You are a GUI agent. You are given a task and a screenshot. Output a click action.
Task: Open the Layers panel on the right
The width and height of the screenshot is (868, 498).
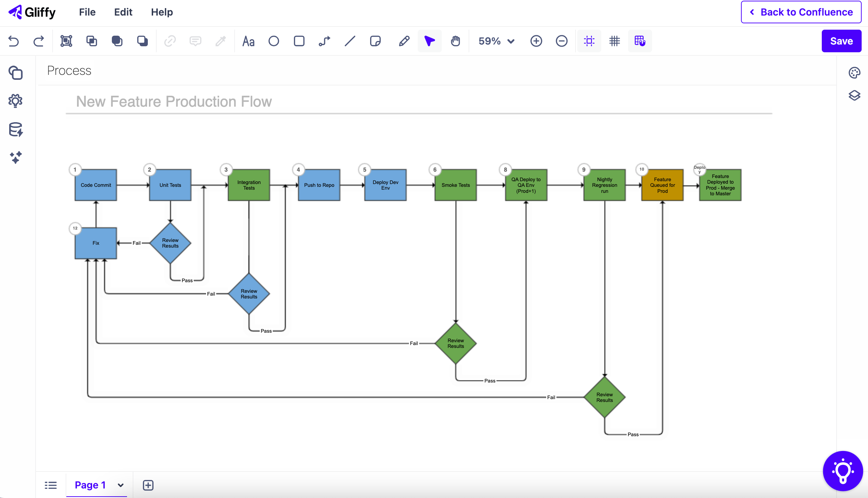(x=854, y=95)
